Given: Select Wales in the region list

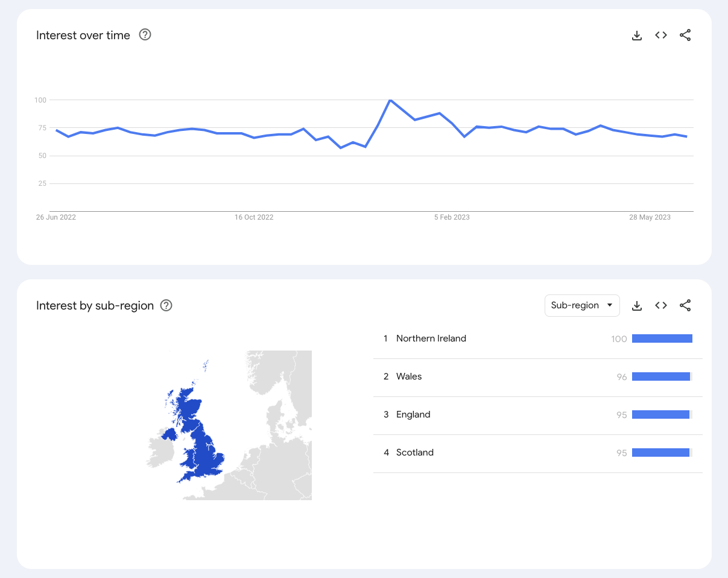Looking at the screenshot, I should pyautogui.click(x=409, y=377).
